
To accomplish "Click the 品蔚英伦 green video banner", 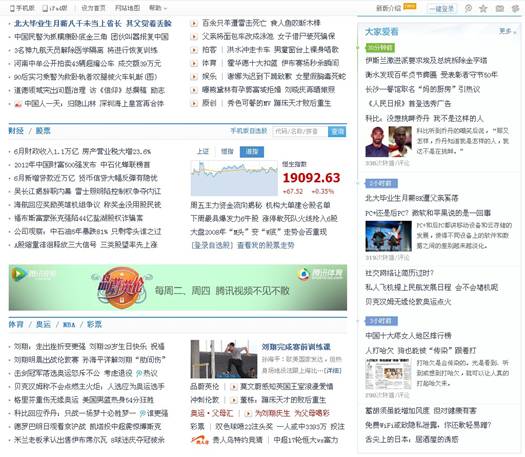I will click(178, 288).
